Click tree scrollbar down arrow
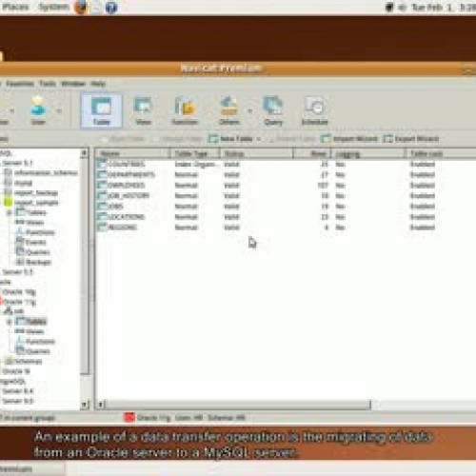This screenshot has height=476, width=476. tap(84, 404)
